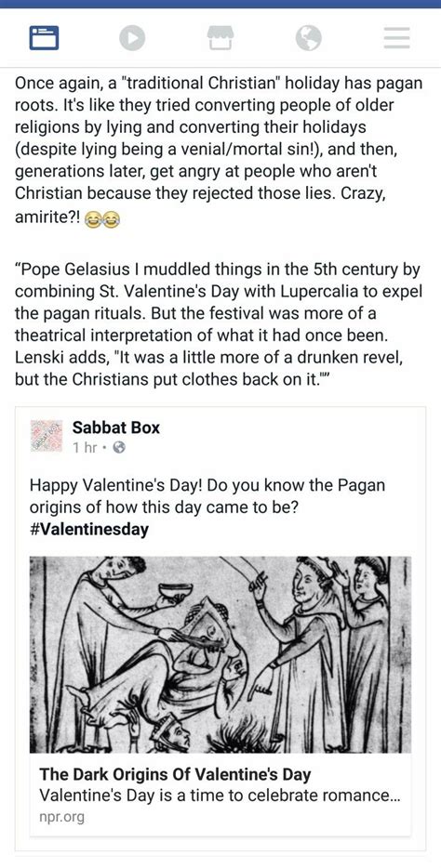Open the Sabbat Box page name
Viewport: 441px width, 868px height.
(x=115, y=427)
